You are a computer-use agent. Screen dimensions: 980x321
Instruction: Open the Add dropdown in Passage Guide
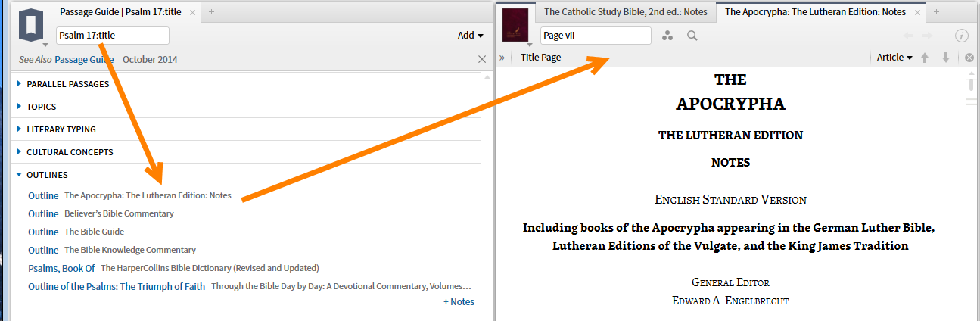(470, 36)
